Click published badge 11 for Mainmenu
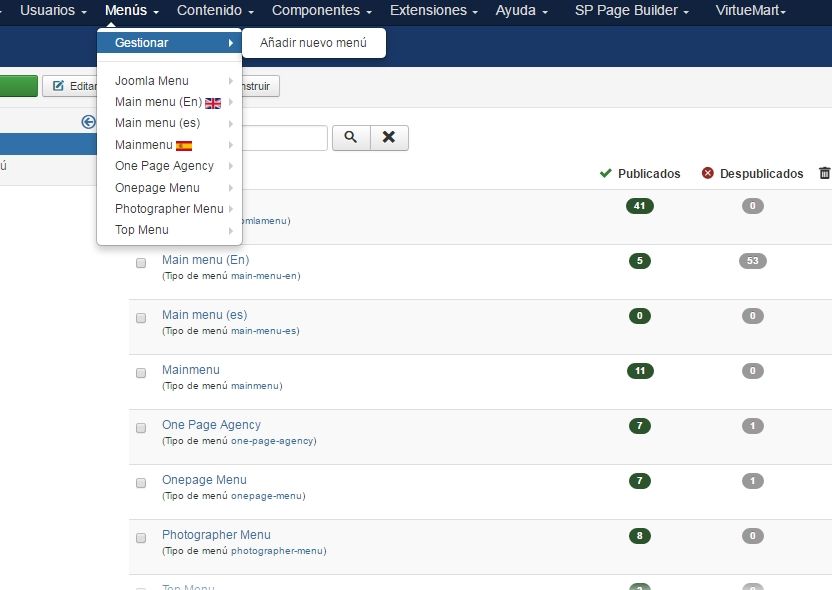Viewport: 832px width, 590px height. (x=640, y=371)
